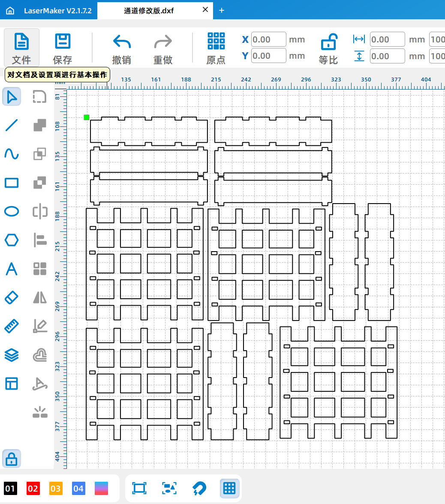445x504 pixels.
Task: Click the mirror split tool
Action: pos(40,212)
